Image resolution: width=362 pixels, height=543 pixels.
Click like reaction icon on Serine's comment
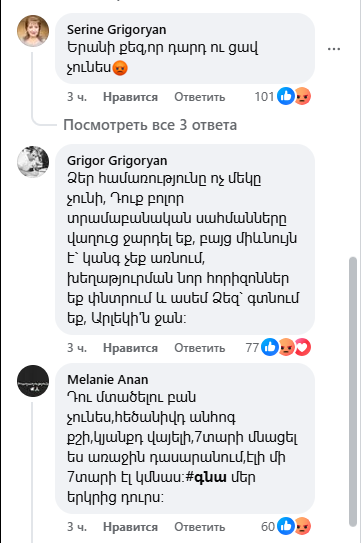pos(286,96)
